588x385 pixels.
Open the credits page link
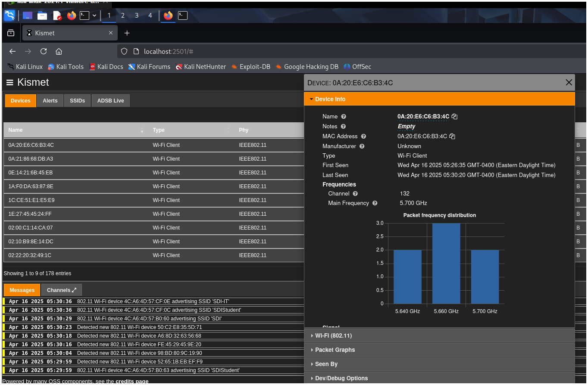point(132,382)
